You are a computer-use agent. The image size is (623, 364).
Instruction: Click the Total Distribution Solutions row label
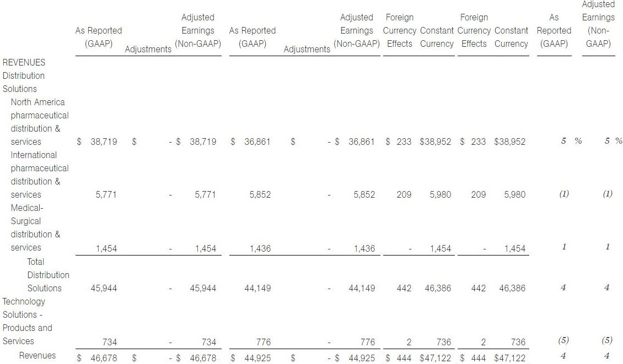(48, 275)
